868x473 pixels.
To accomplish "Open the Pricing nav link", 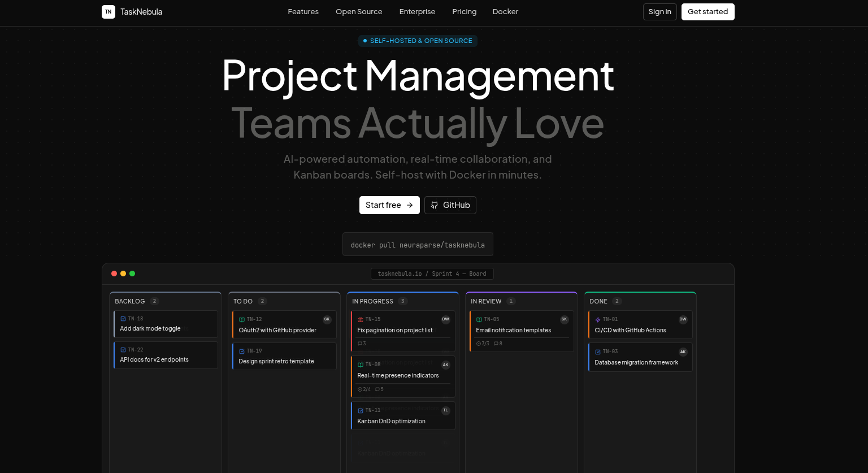I will 465,12.
